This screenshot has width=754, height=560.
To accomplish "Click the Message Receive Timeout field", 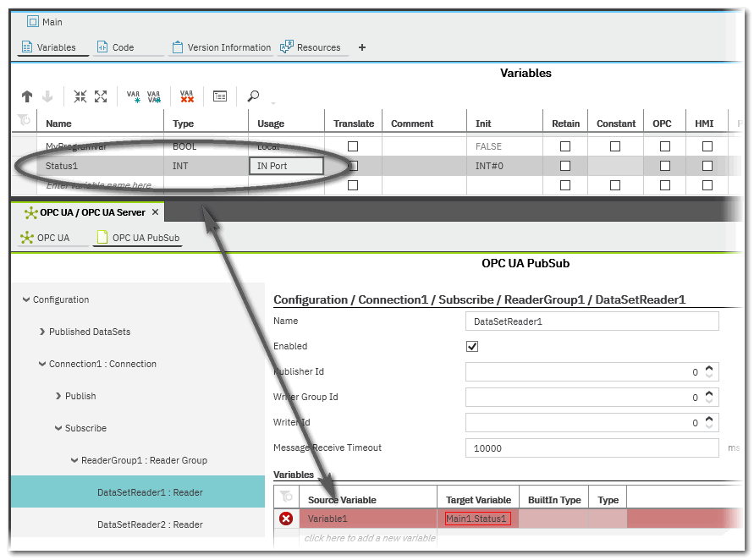I will [591, 448].
